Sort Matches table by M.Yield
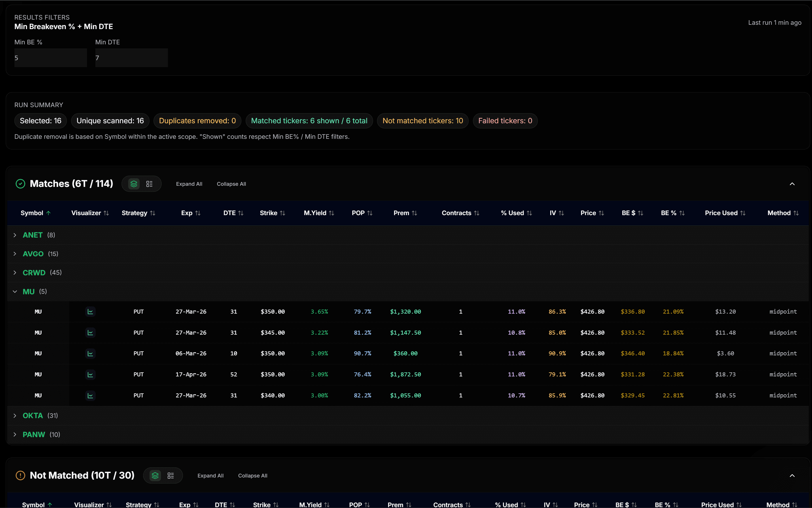Image resolution: width=812 pixels, height=508 pixels. click(319, 213)
